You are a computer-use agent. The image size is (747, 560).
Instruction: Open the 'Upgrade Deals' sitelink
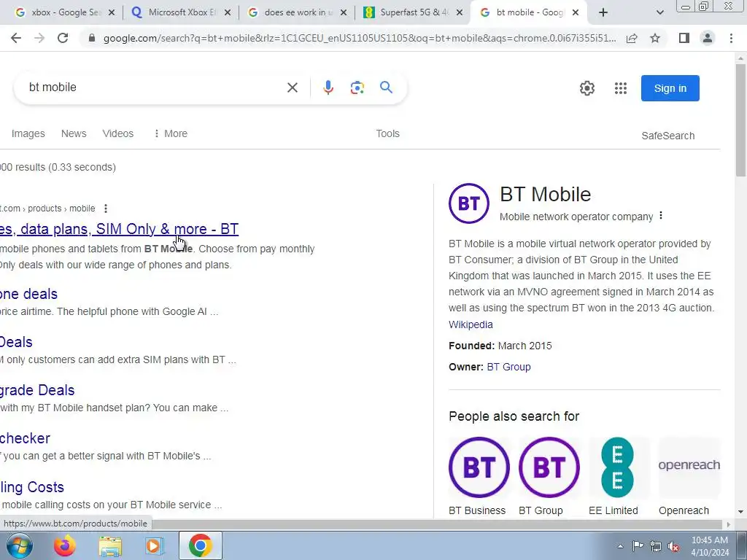37,391
